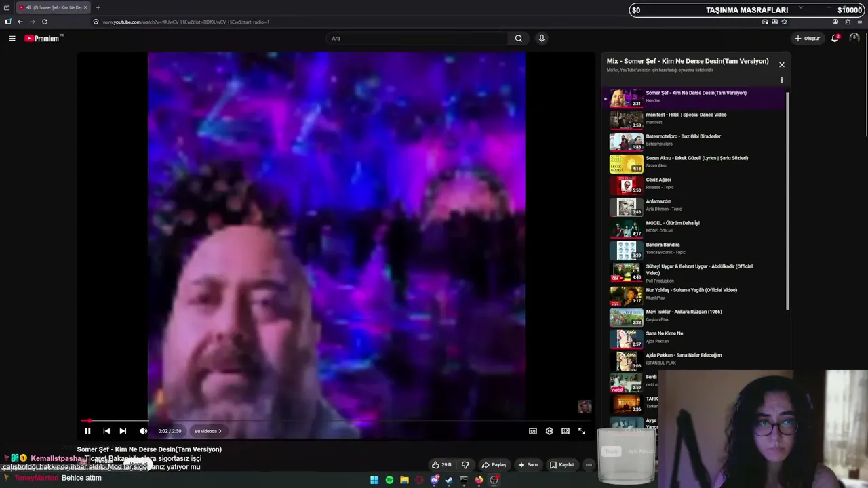868x488 pixels.
Task: Dislike the video
Action: pyautogui.click(x=465, y=465)
